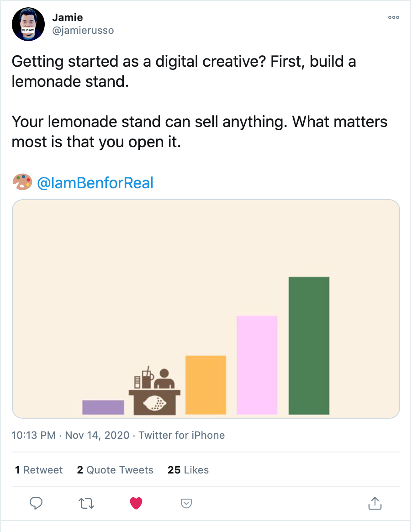
Task: Click the reply speech bubble icon
Action: [x=36, y=503]
